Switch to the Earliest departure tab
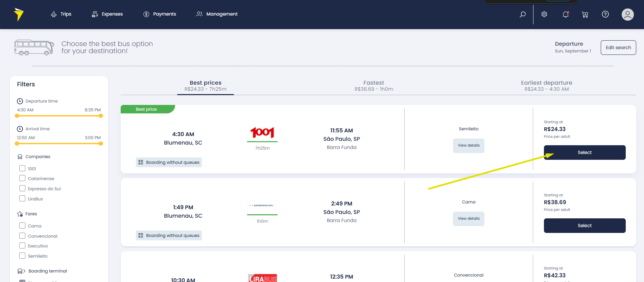This screenshot has height=282, width=644. (x=547, y=86)
